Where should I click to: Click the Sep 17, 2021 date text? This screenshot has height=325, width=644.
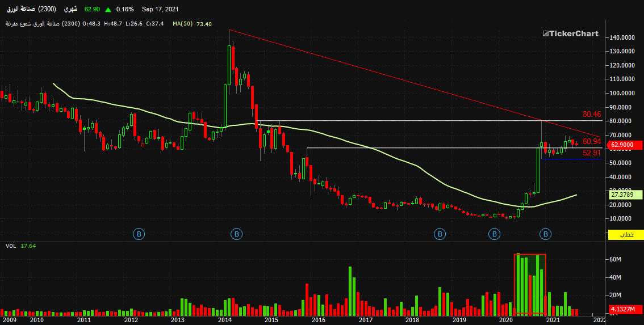[x=160, y=9]
